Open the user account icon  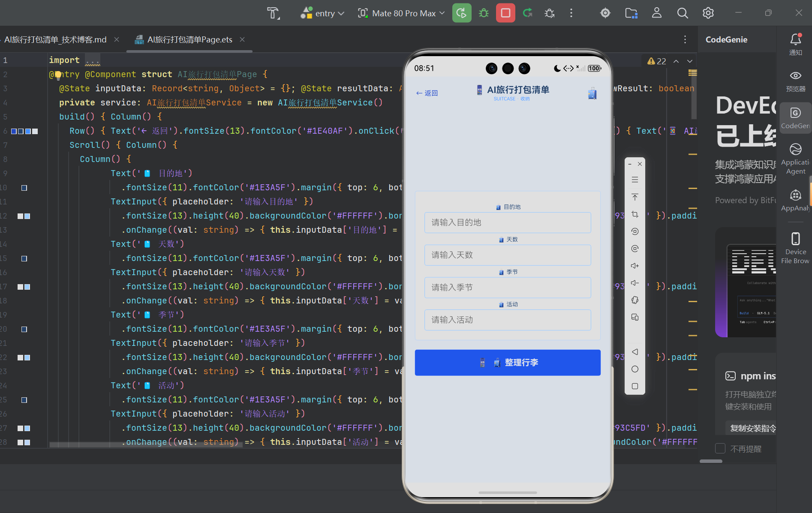657,13
